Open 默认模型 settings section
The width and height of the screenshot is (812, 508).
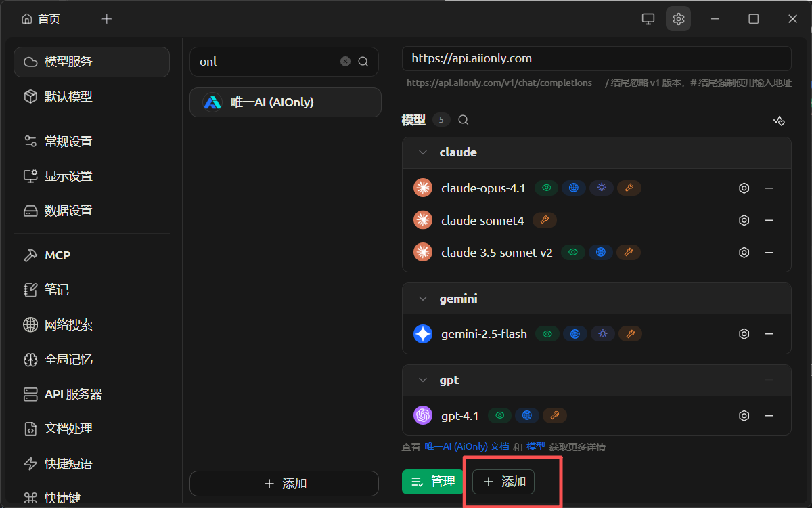91,97
